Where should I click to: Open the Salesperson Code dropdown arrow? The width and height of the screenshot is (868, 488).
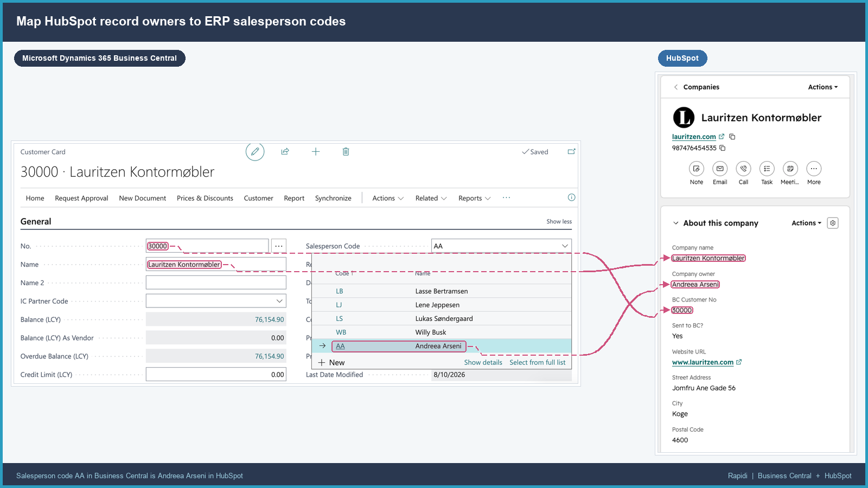[x=565, y=246]
